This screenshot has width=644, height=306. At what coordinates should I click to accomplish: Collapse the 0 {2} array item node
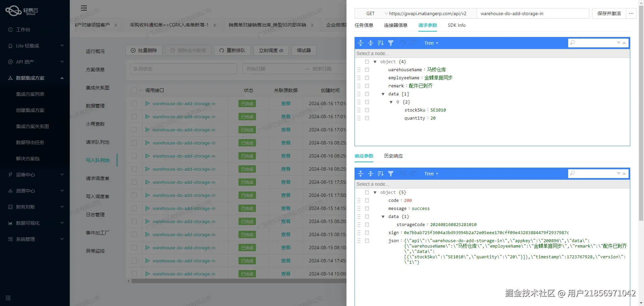tap(391, 102)
